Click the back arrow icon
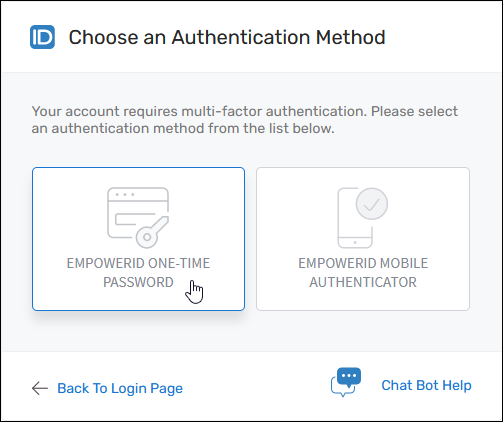 click(x=40, y=388)
